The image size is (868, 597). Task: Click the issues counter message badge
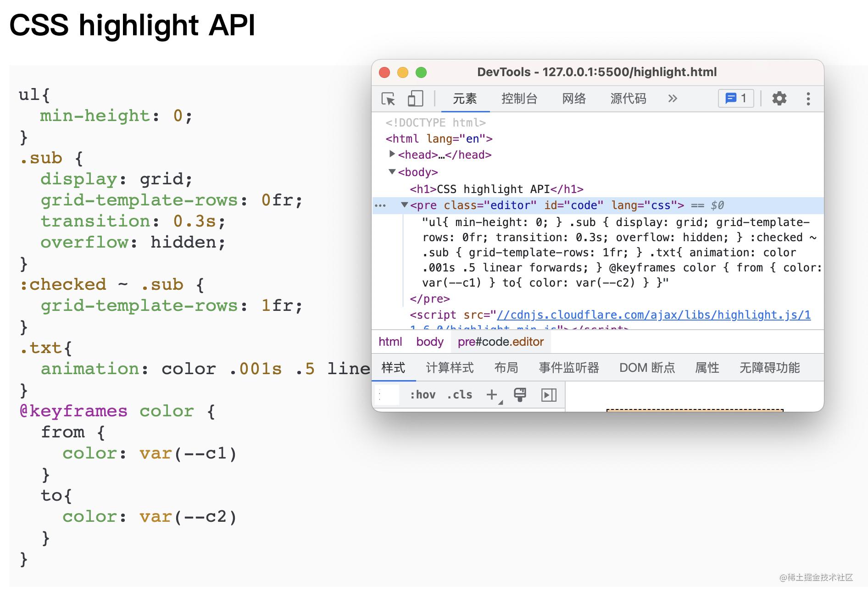[x=736, y=99]
